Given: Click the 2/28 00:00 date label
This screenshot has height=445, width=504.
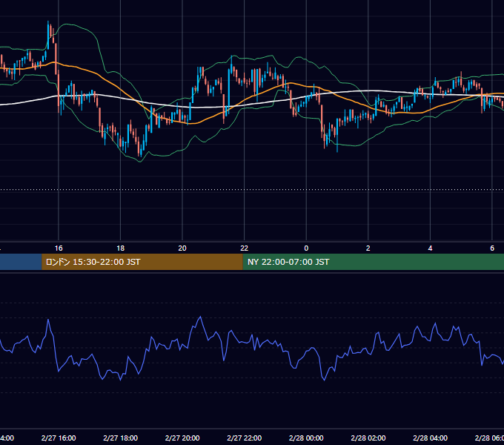Looking at the screenshot, I should (x=306, y=438).
